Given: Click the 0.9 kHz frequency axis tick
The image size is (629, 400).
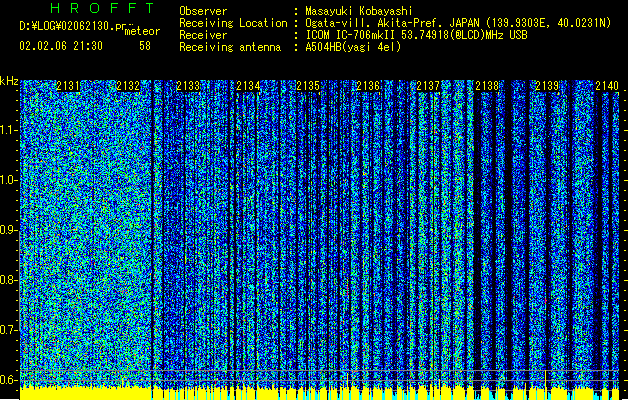Looking at the screenshot, I should (x=9, y=230).
